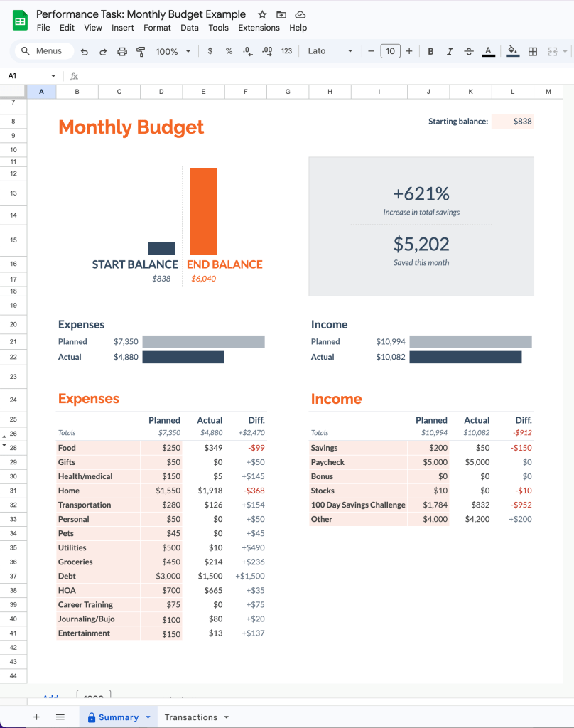Star the Monthly Budget document
The height and width of the screenshot is (728, 574).
[x=262, y=14]
